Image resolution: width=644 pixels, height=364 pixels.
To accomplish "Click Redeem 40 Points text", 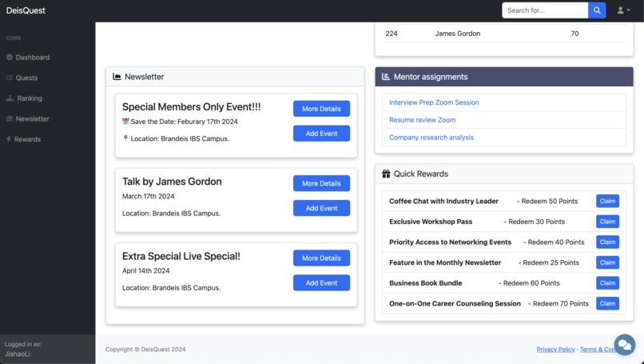I will (555, 242).
